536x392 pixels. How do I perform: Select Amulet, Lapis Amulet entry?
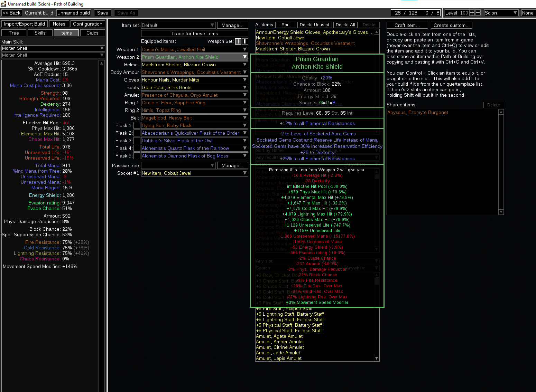(x=315, y=358)
